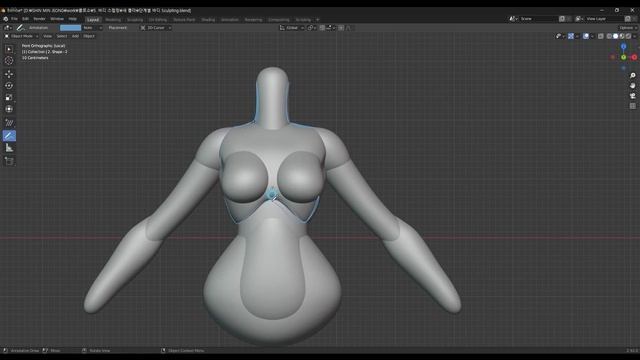Click the View Layer name field

[604, 19]
